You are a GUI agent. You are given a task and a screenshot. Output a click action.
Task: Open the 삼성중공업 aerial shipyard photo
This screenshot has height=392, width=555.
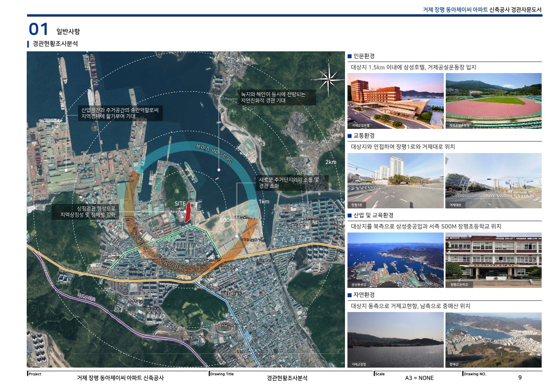click(x=395, y=260)
